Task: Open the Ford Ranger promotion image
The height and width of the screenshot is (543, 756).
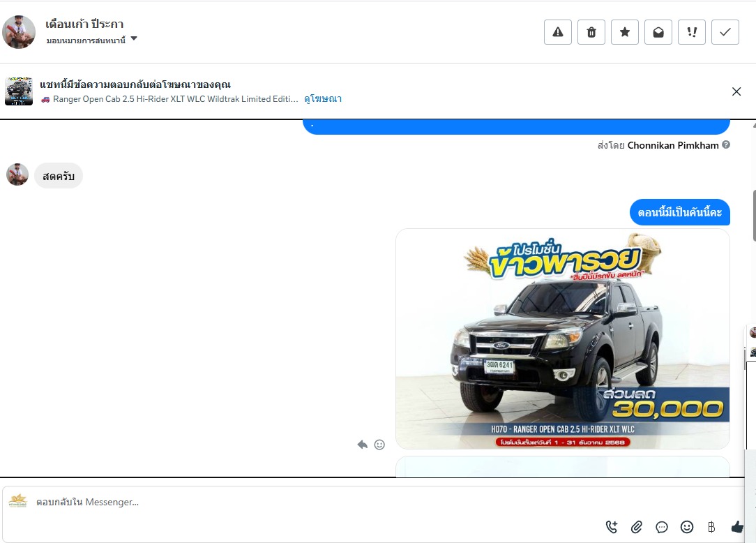Action: coord(563,339)
